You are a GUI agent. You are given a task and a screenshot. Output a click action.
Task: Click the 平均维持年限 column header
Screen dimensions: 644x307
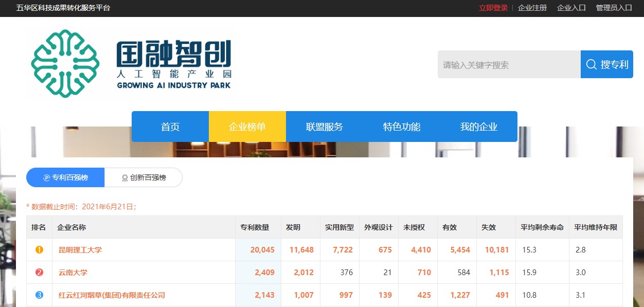pos(596,227)
